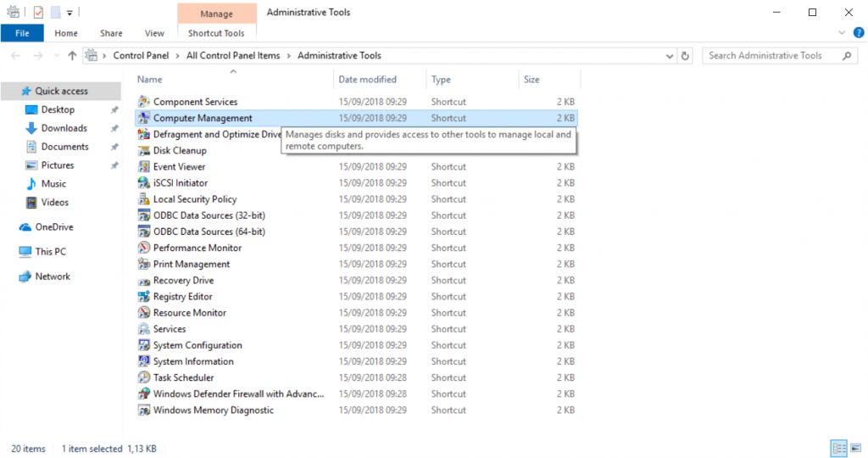Go up one folder level

72,55
